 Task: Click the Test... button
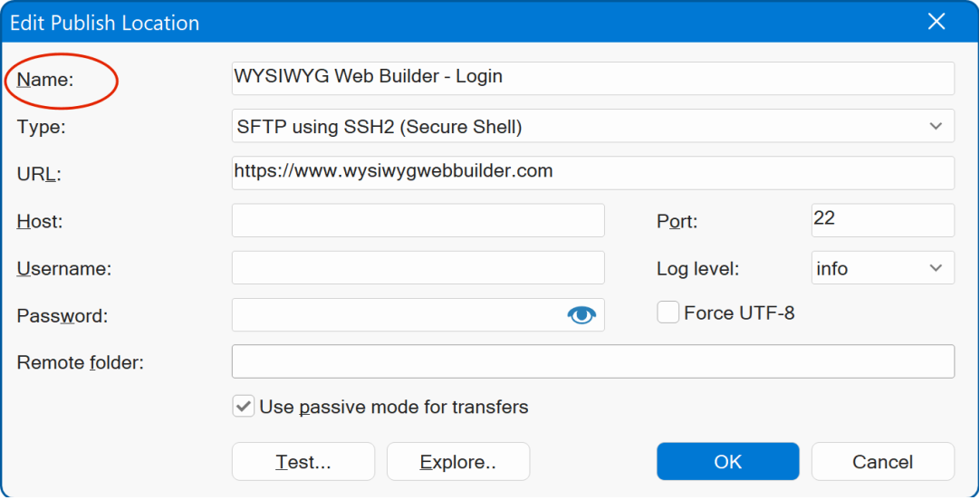point(303,462)
